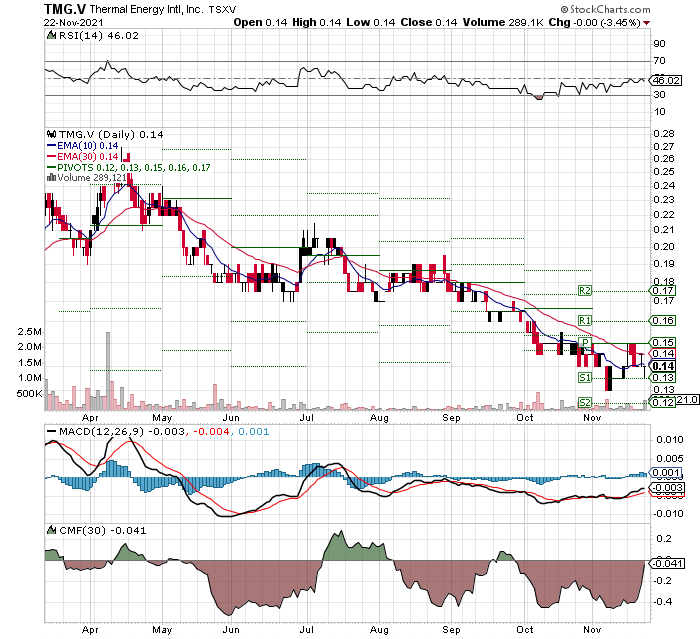
Task: Click the blue 0.001 MACD histogram value
Action: click(x=254, y=432)
